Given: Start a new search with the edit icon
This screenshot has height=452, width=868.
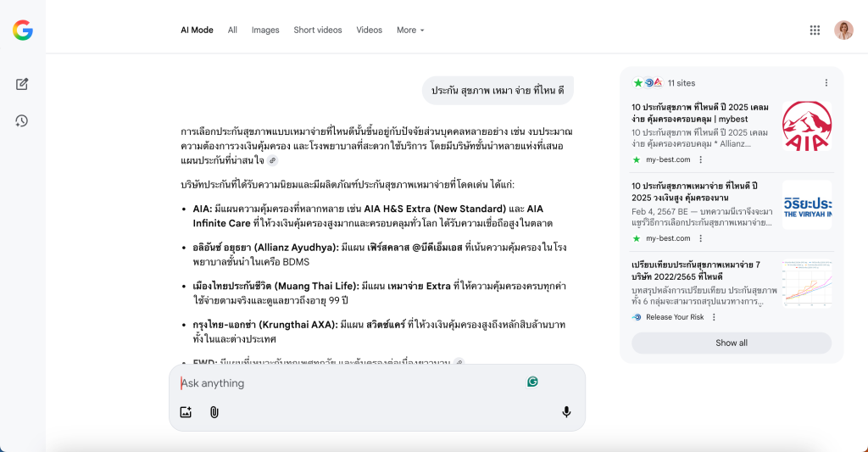Looking at the screenshot, I should [x=22, y=84].
